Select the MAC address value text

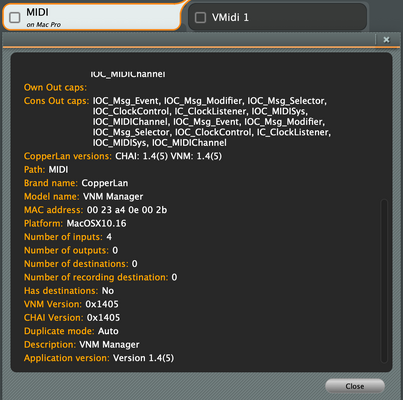coord(127,210)
